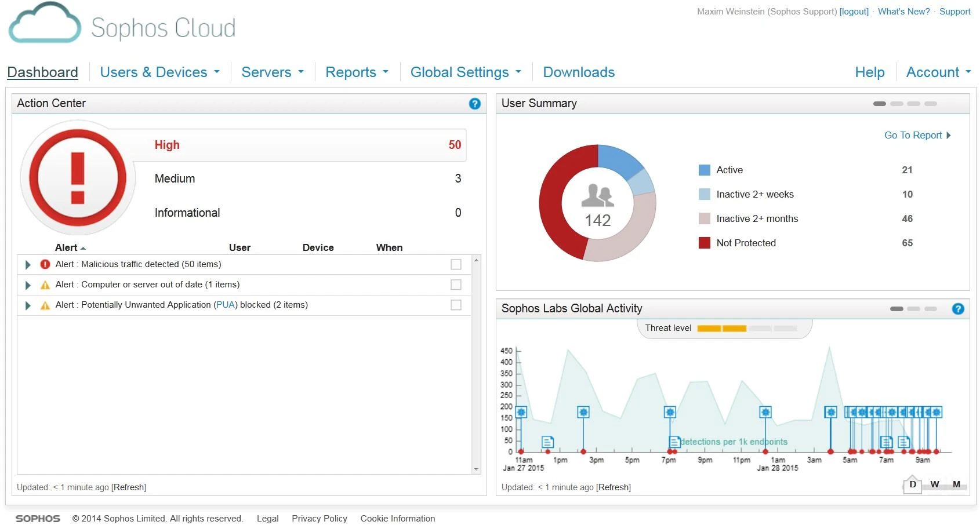
Task: Click fourth page dot in User Summary header
Action: tap(931, 104)
